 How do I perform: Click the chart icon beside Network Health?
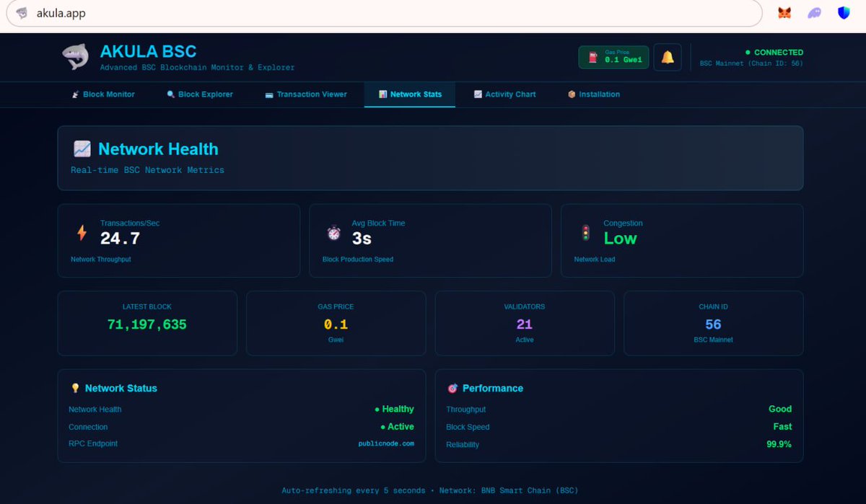coord(82,149)
